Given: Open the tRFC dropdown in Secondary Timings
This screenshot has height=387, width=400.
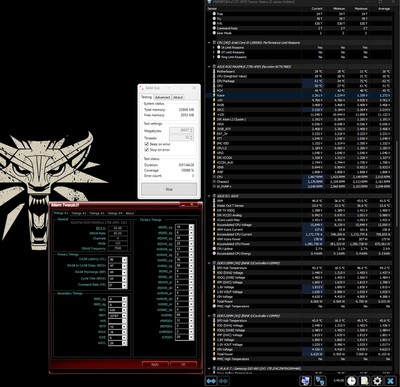Looking at the screenshot, I should click(124, 310).
